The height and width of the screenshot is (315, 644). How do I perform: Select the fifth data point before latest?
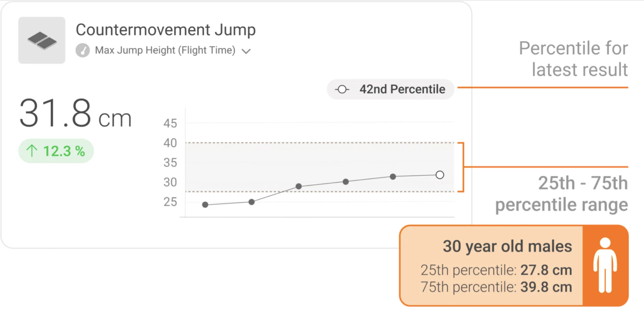tap(393, 176)
